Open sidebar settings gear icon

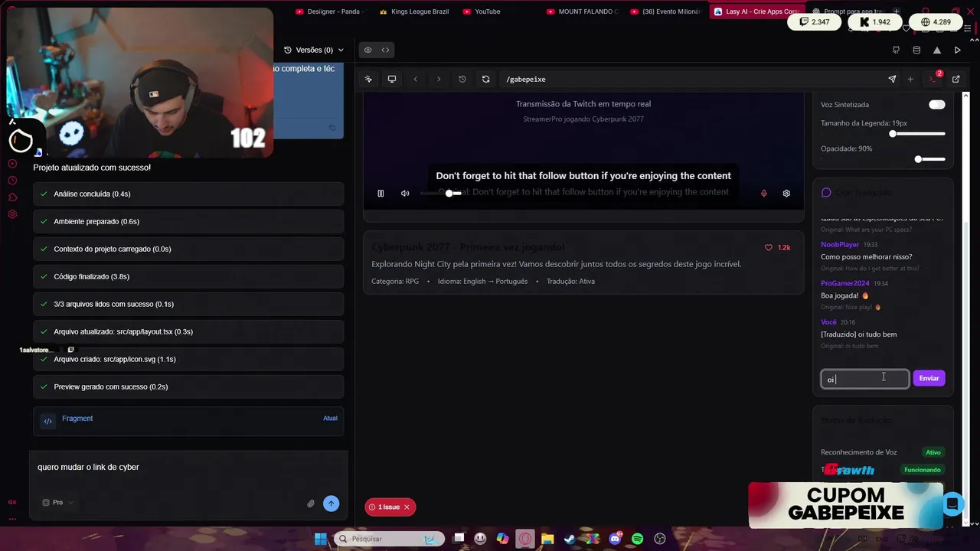(12, 214)
